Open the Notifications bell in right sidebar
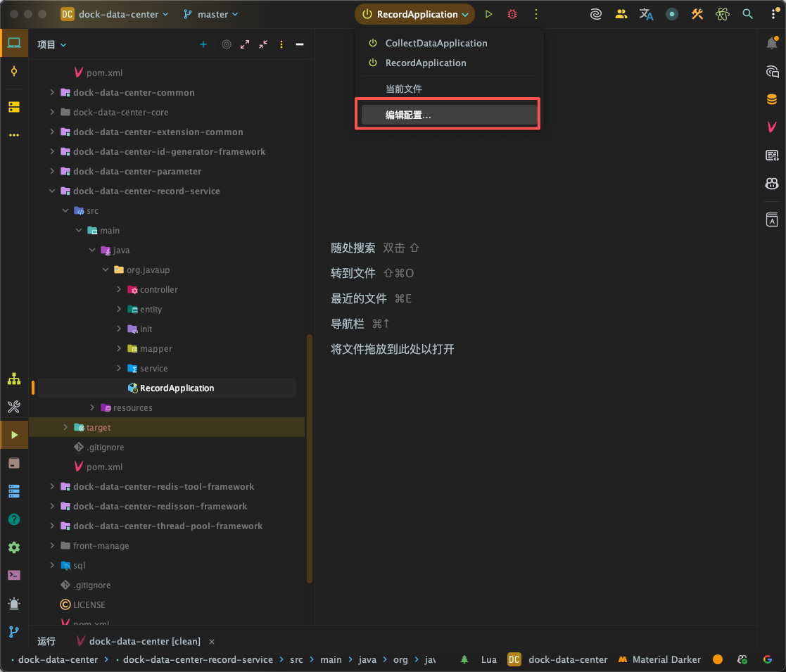 772,44
